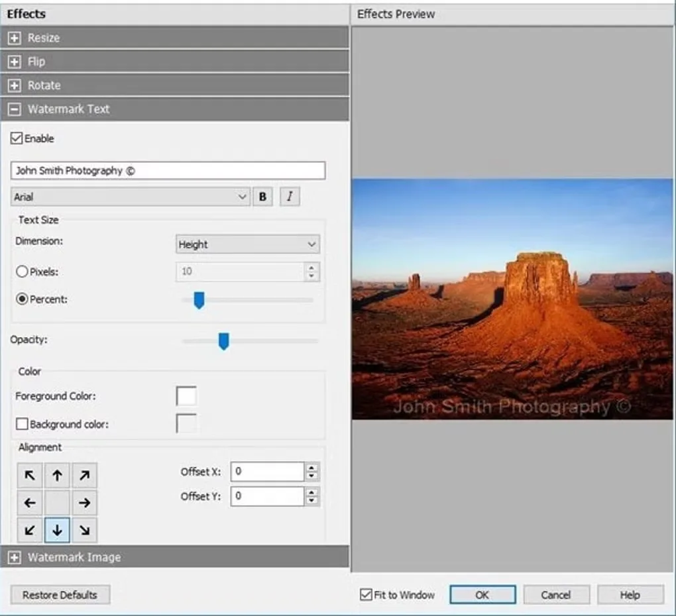Expand the Rotate section plus icon
This screenshot has width=676, height=616.
click(x=14, y=85)
